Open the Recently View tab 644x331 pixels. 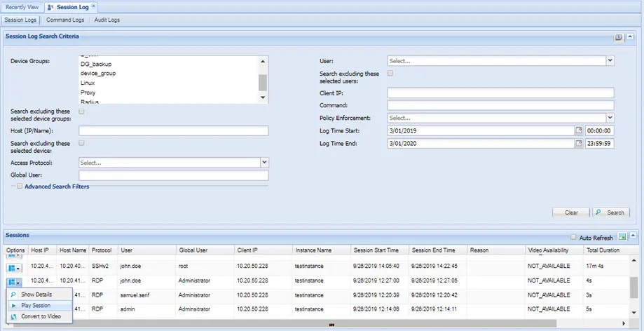click(x=22, y=7)
